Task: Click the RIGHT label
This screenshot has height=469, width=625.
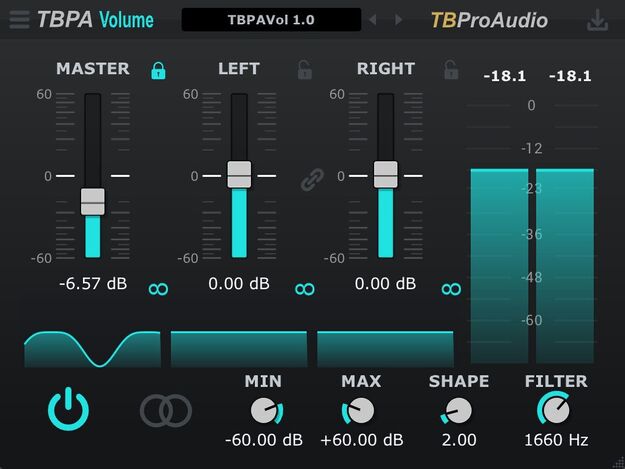Action: point(386,69)
